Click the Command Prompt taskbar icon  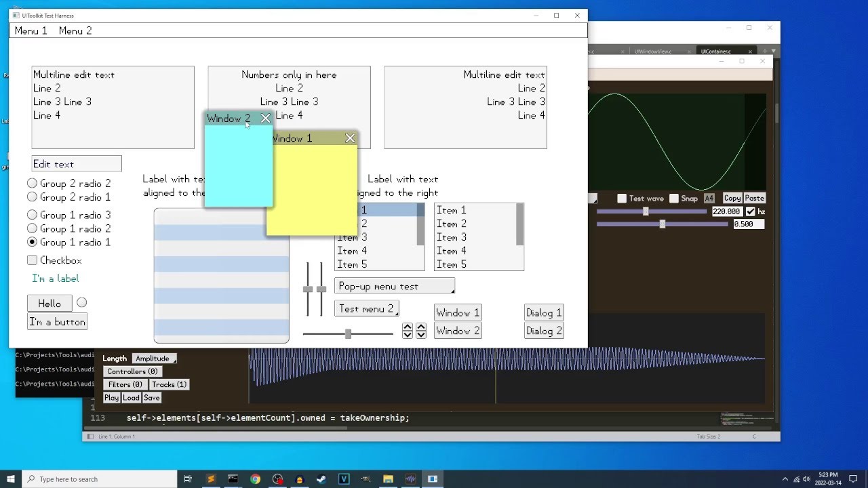[x=233, y=479]
